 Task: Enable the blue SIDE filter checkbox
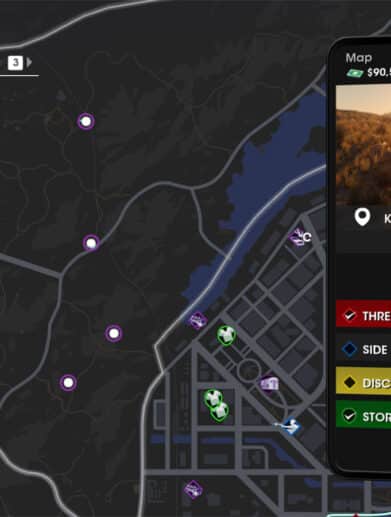349,349
